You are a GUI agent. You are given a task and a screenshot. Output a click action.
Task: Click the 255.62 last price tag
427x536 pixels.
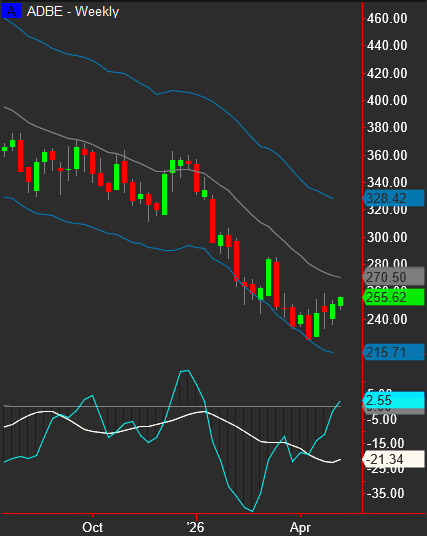(393, 297)
